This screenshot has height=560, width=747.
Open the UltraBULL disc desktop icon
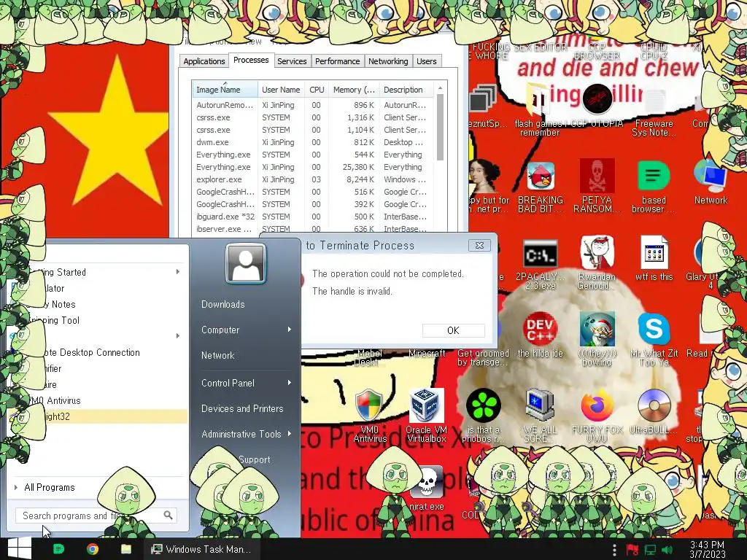(654, 405)
